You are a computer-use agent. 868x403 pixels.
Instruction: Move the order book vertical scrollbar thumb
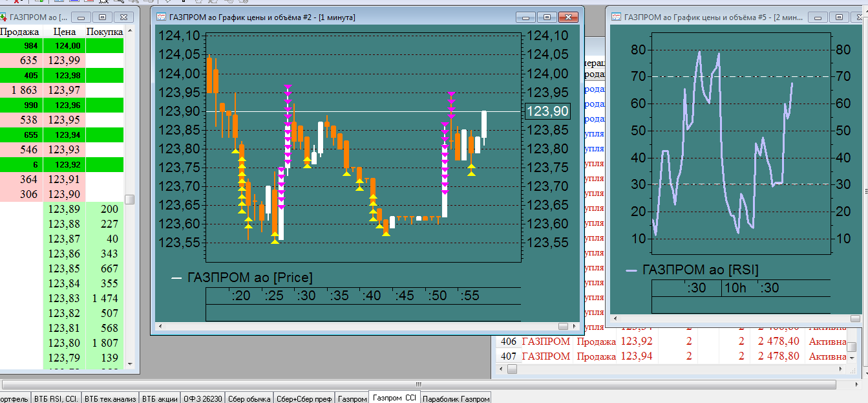pos(129,199)
